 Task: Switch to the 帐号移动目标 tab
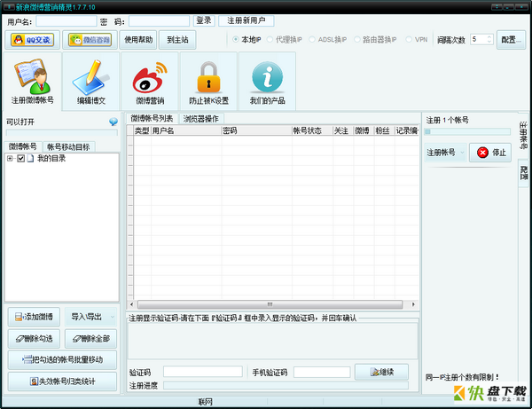coord(68,146)
